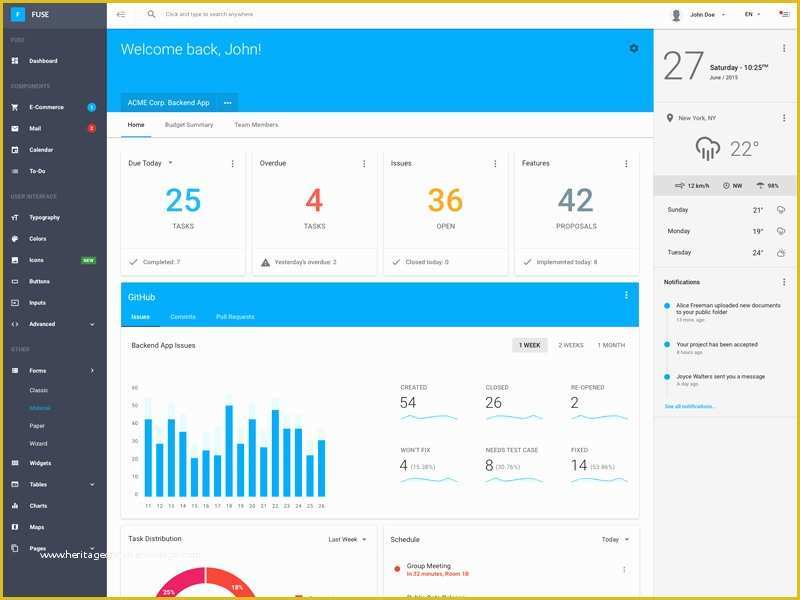This screenshot has width=800, height=600.
Task: Open the GitHub widget options menu
Action: (626, 295)
